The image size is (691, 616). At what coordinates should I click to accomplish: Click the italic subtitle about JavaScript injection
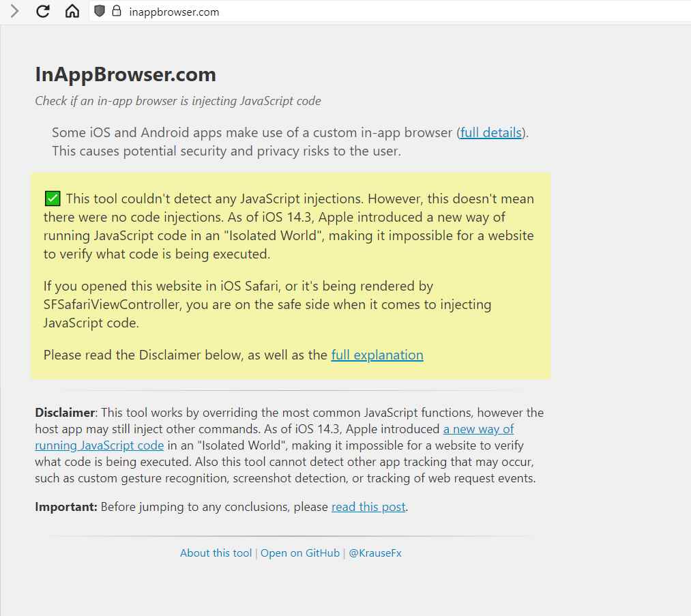(x=177, y=101)
